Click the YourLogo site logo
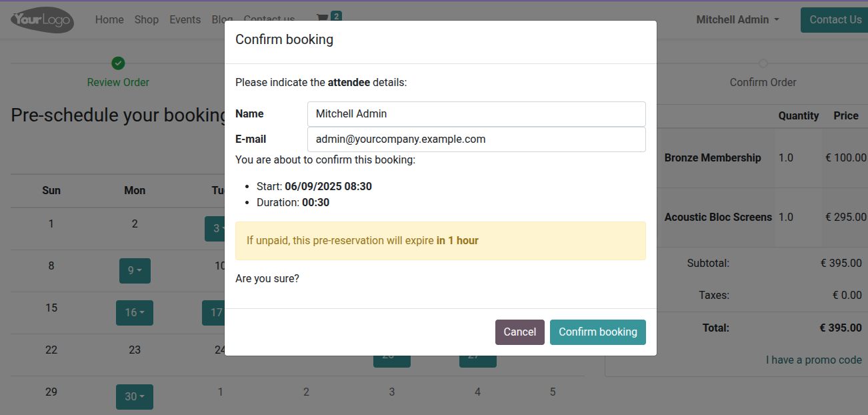Viewport: 868px width, 415px height. pyautogui.click(x=42, y=20)
